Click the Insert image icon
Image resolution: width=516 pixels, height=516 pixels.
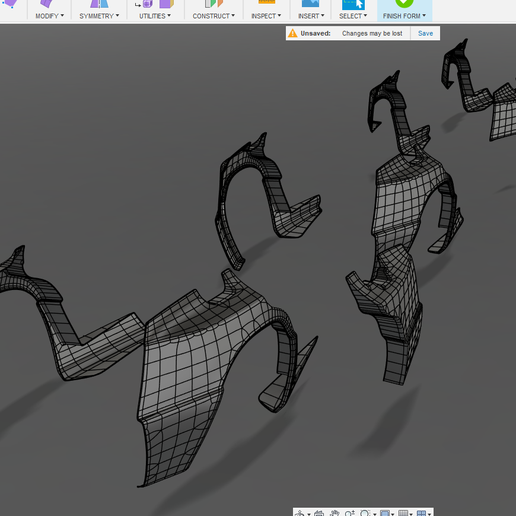tap(310, 3)
